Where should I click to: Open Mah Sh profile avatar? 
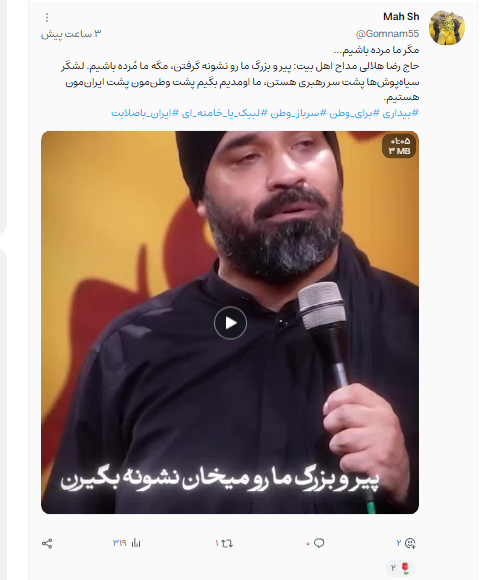447,27
